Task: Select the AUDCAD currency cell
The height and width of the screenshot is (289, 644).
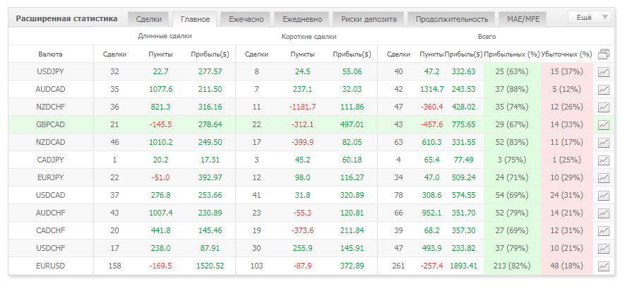Action: pos(51,89)
